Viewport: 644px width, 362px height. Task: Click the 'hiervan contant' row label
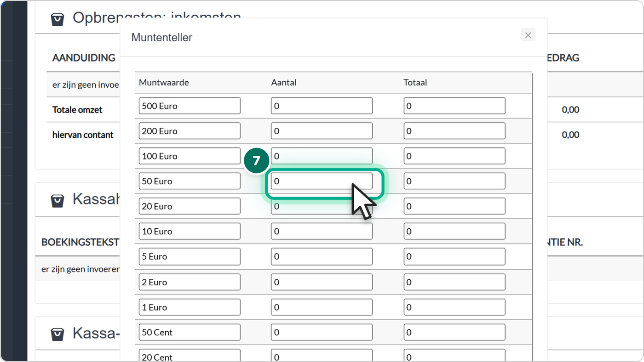[x=83, y=135]
